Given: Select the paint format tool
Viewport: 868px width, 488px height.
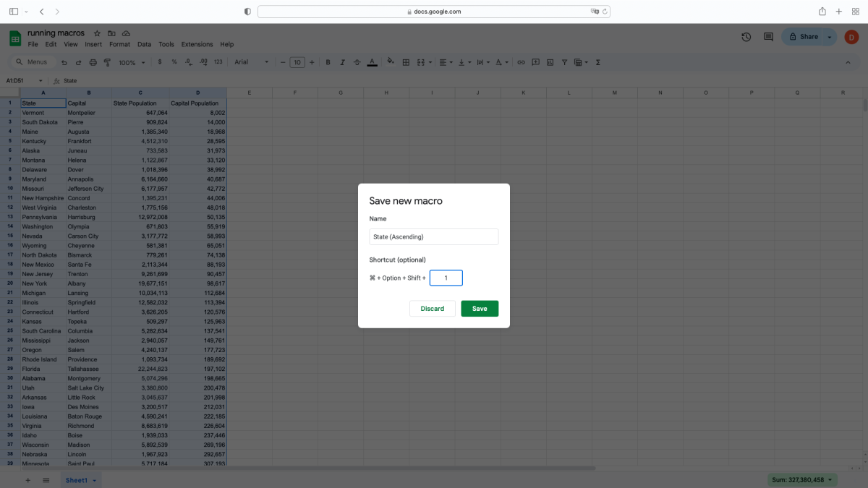Looking at the screenshot, I should point(107,62).
